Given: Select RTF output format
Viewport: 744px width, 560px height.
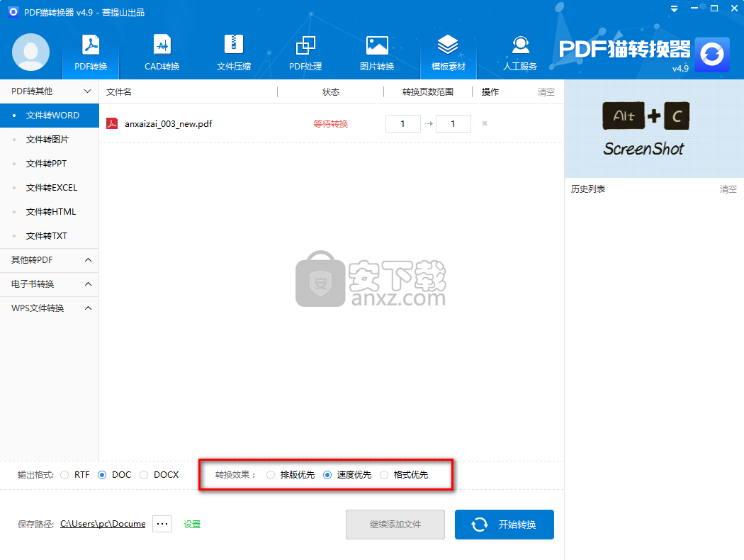Looking at the screenshot, I should pyautogui.click(x=64, y=474).
